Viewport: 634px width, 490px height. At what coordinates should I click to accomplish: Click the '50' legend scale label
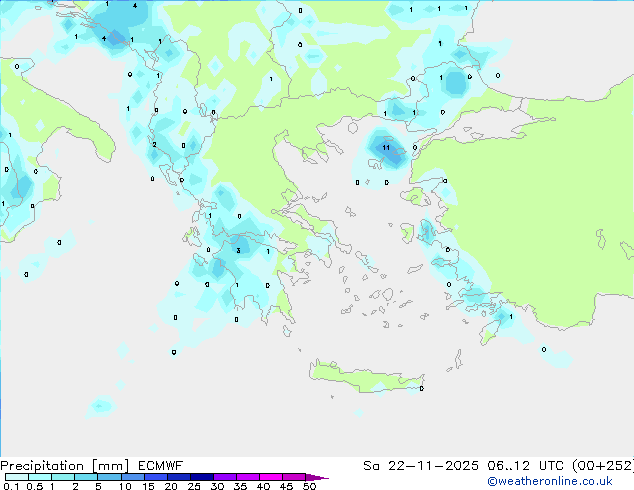click(x=309, y=486)
